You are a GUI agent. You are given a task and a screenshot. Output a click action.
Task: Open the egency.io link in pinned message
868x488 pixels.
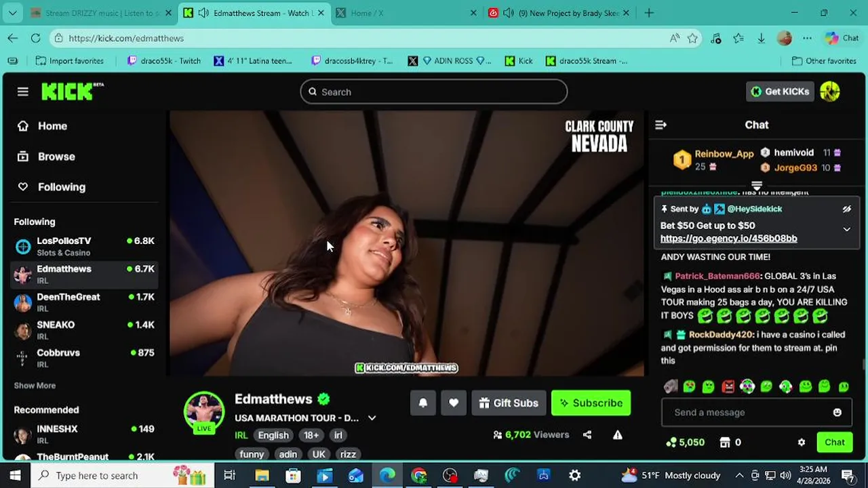tap(728, 239)
